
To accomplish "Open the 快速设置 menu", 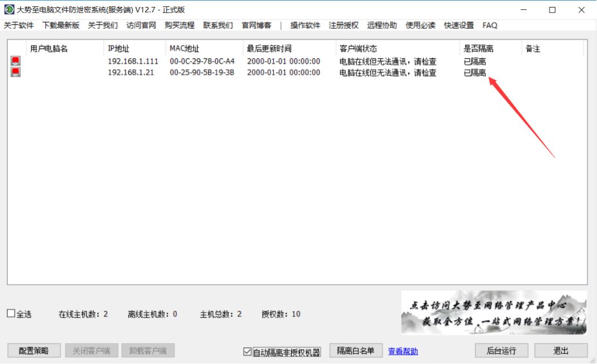I will (x=459, y=25).
